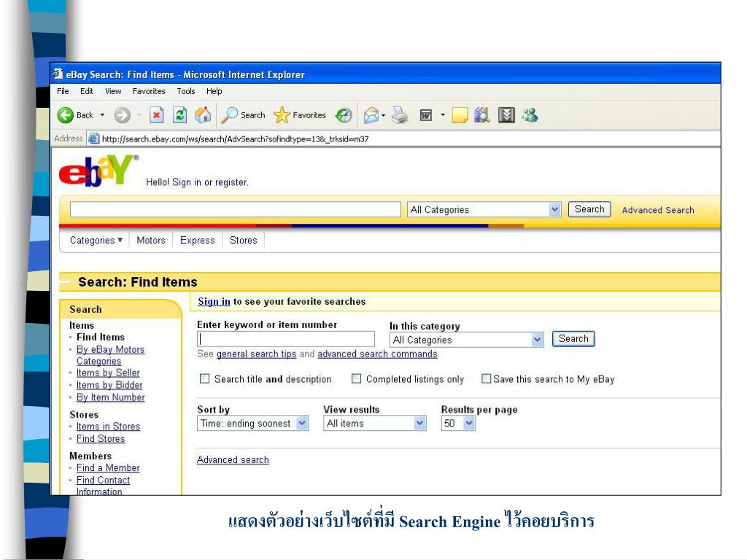
Task: Open the Items in Stores link
Action: click(108, 426)
